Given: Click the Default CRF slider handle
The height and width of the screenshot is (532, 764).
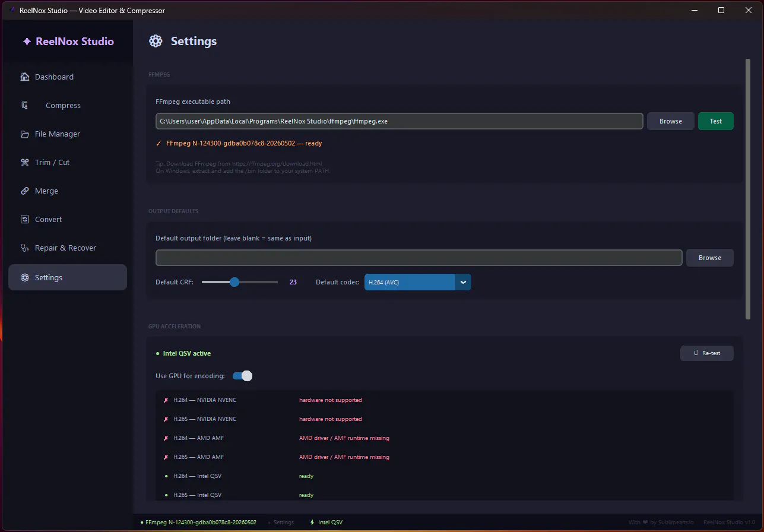Looking at the screenshot, I should [234, 282].
